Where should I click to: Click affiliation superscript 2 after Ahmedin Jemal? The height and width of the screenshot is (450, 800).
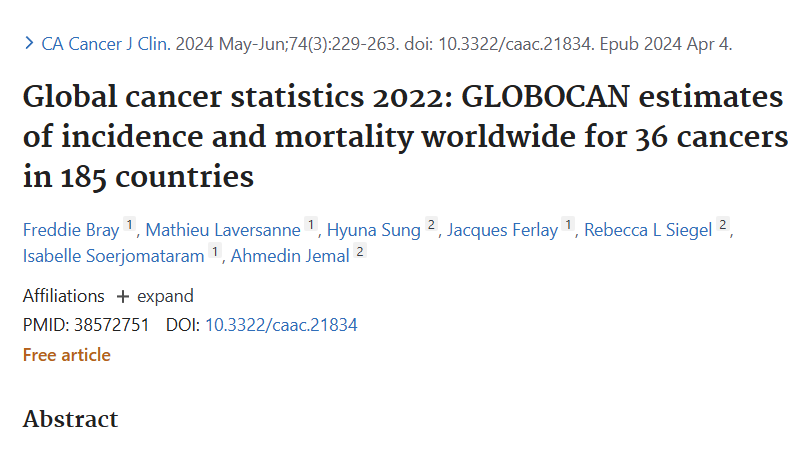pyautogui.click(x=360, y=251)
